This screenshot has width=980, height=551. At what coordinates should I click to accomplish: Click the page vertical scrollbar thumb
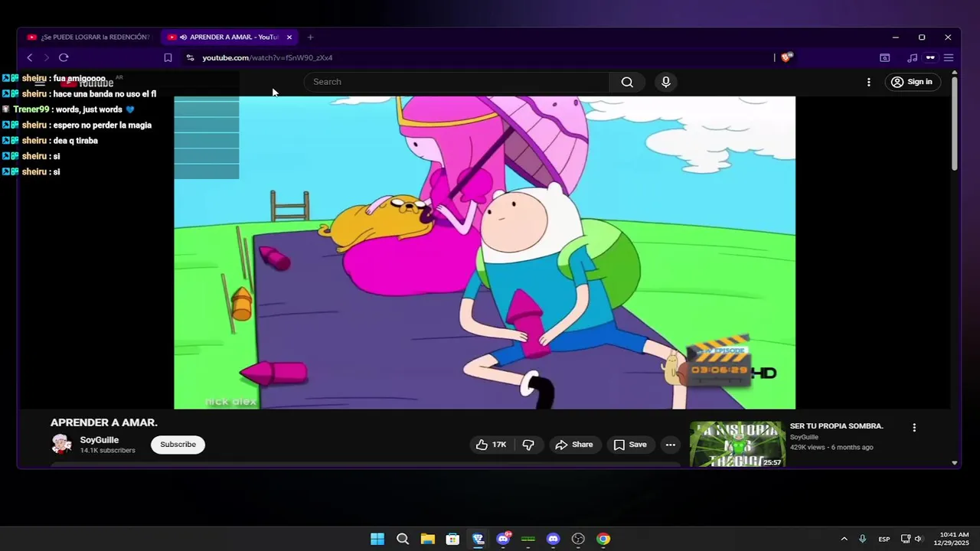[954, 122]
